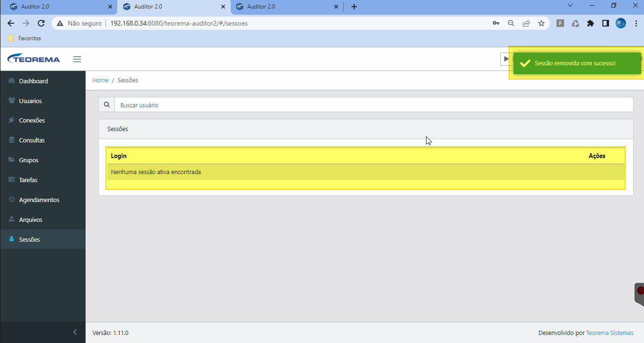Image resolution: width=644 pixels, height=343 pixels.
Task: Click the Home breadcrumb link
Action: click(x=100, y=80)
